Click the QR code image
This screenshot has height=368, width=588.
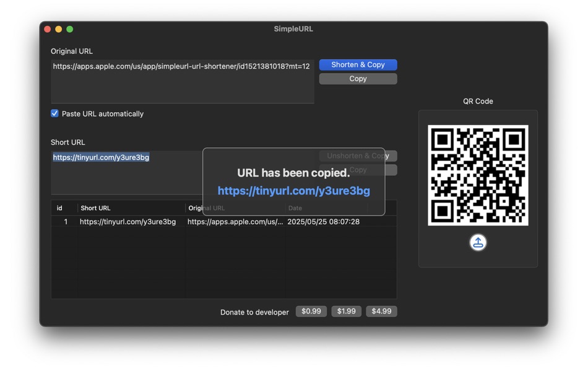(478, 175)
